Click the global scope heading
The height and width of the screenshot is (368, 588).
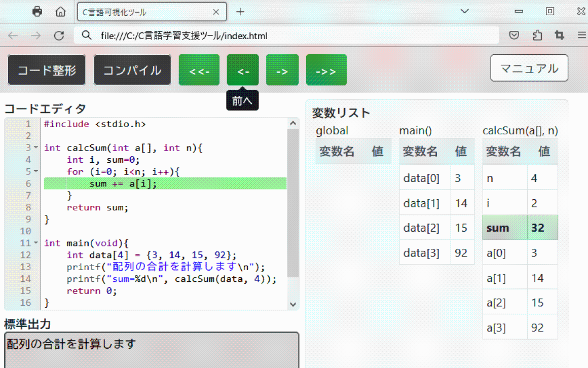(332, 131)
